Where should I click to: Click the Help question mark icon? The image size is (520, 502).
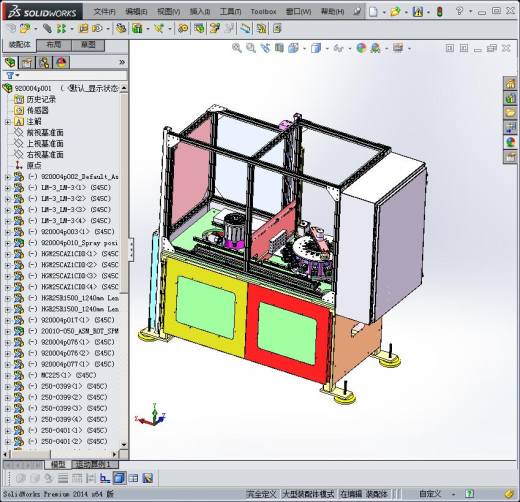pos(460,11)
